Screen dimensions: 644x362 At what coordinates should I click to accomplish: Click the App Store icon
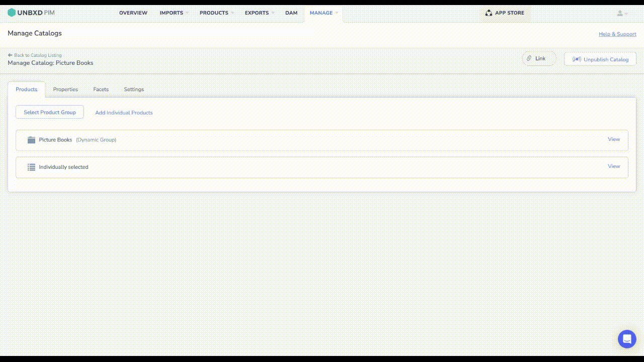pyautogui.click(x=489, y=13)
